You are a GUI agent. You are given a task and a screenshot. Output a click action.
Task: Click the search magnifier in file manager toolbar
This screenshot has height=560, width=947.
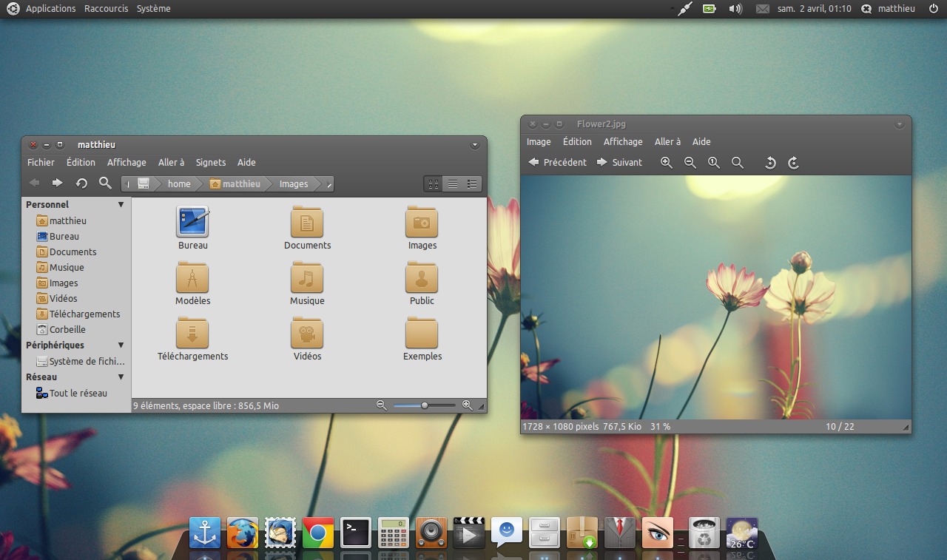tap(105, 183)
